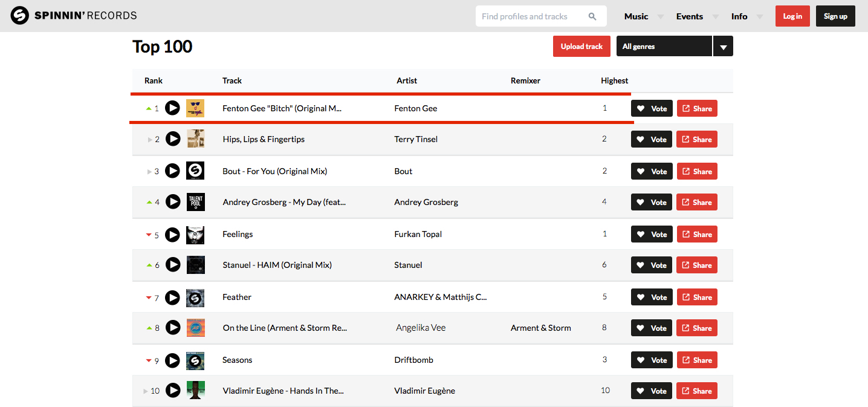Open Fenton Gee track cover art
The image size is (868, 407).
point(195,108)
